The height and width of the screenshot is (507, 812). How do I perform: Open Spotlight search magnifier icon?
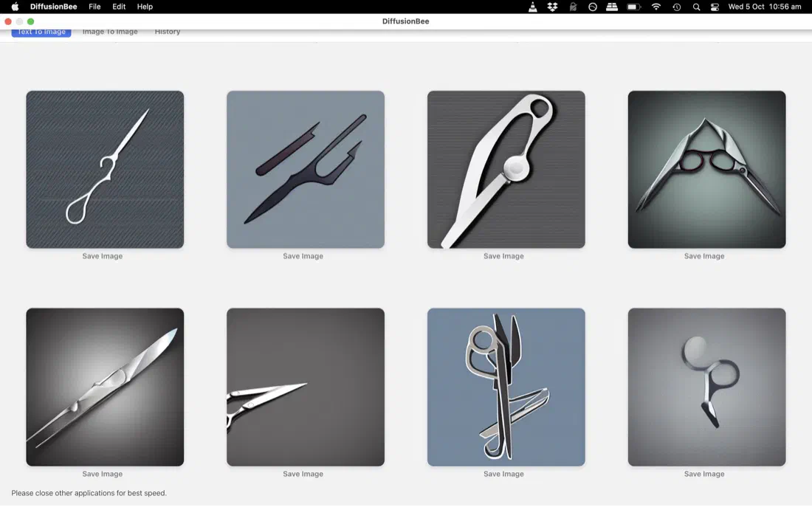[697, 7]
